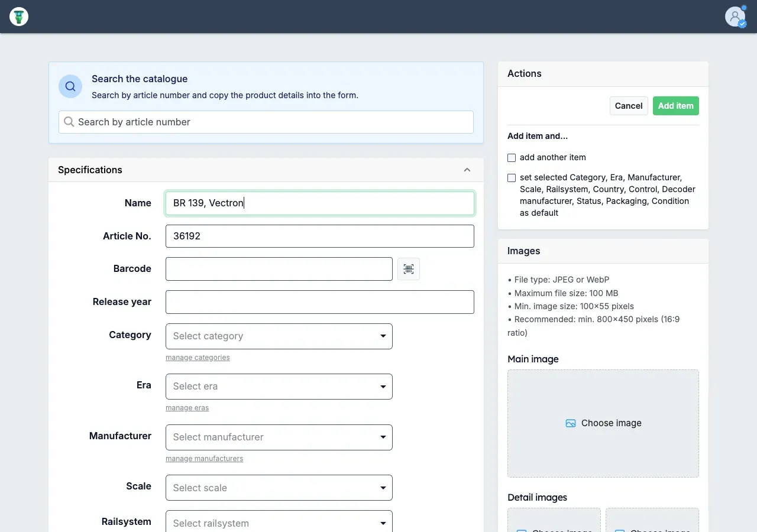Click the 'Detail images' heading
Screen dimensions: 757x532
(x=538, y=497)
